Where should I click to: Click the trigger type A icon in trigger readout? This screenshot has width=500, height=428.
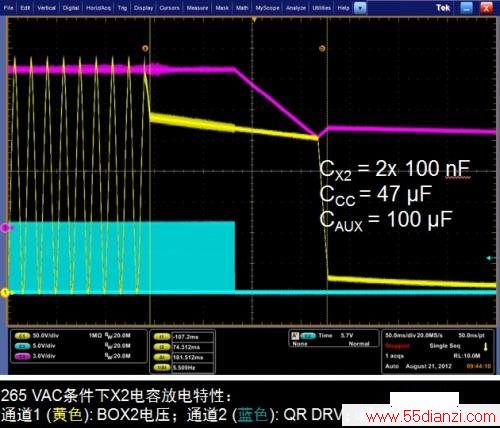click(295, 335)
